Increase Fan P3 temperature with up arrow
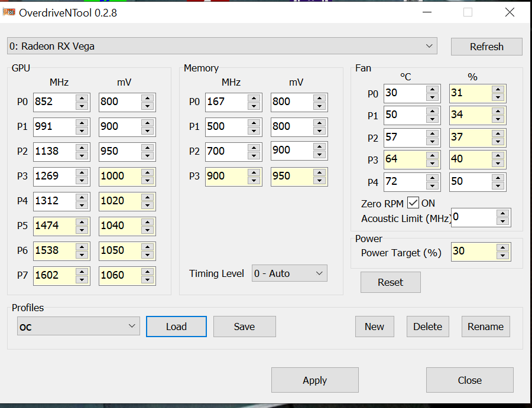 (x=432, y=155)
